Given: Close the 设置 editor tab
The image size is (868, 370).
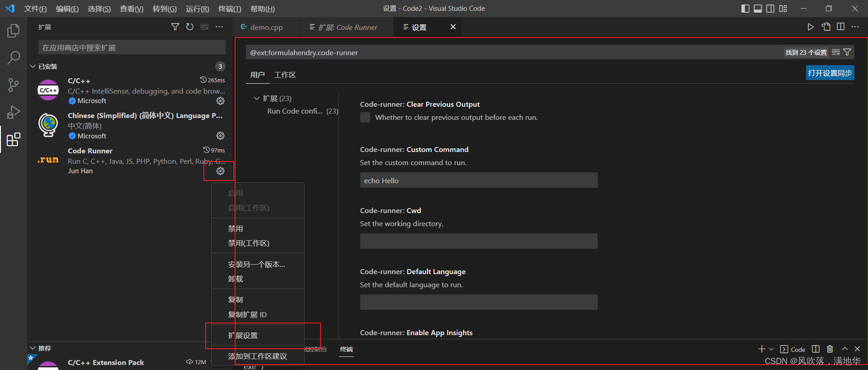Looking at the screenshot, I should tap(453, 27).
